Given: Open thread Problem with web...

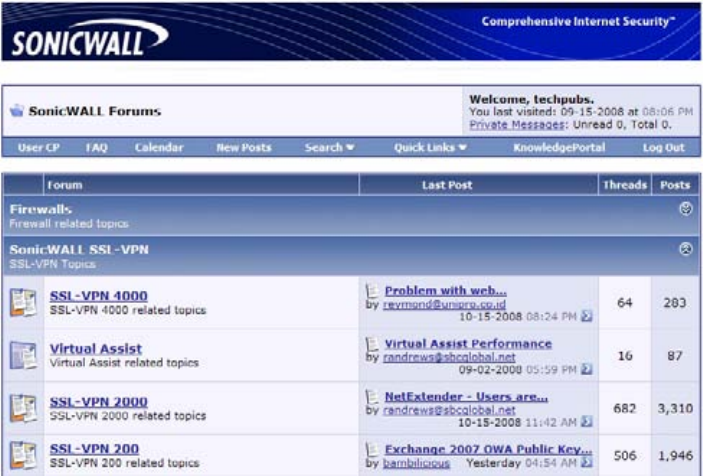Looking at the screenshot, I should coord(446,291).
